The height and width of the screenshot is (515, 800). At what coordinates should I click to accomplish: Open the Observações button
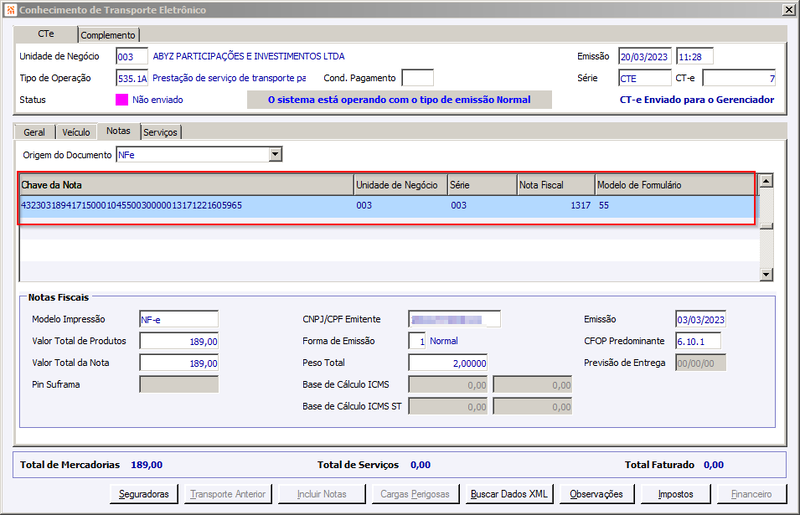[596, 494]
